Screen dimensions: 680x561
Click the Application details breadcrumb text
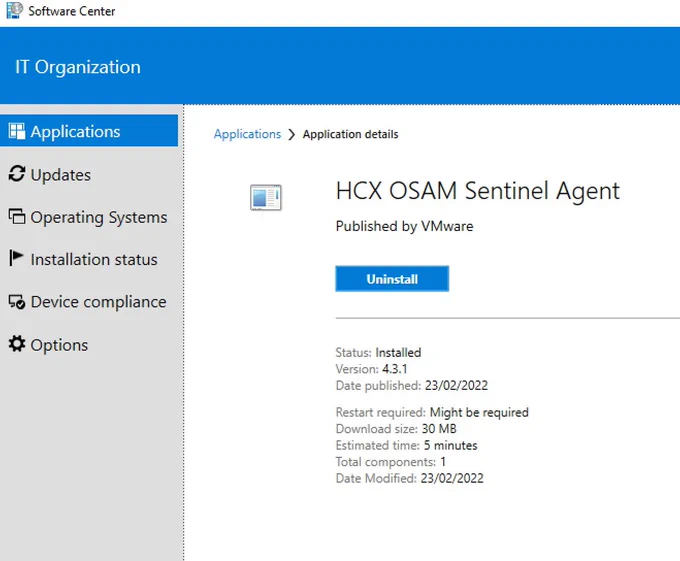[350, 134]
